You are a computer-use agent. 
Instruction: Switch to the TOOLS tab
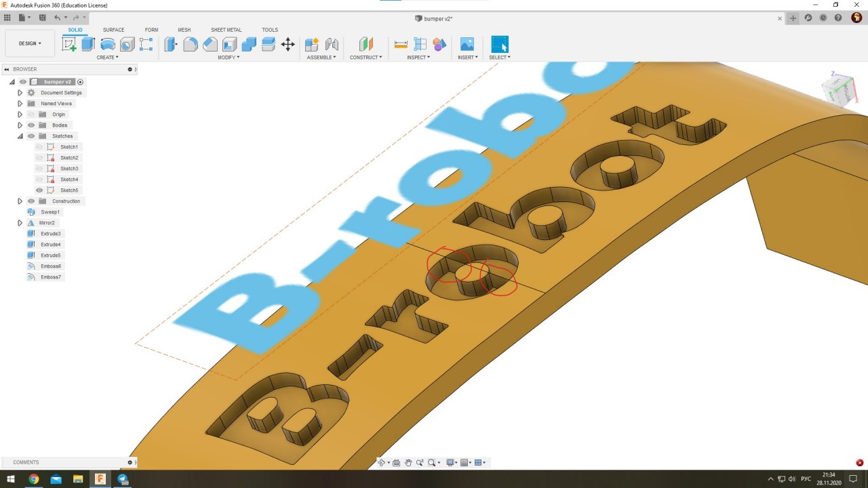pyautogui.click(x=270, y=30)
